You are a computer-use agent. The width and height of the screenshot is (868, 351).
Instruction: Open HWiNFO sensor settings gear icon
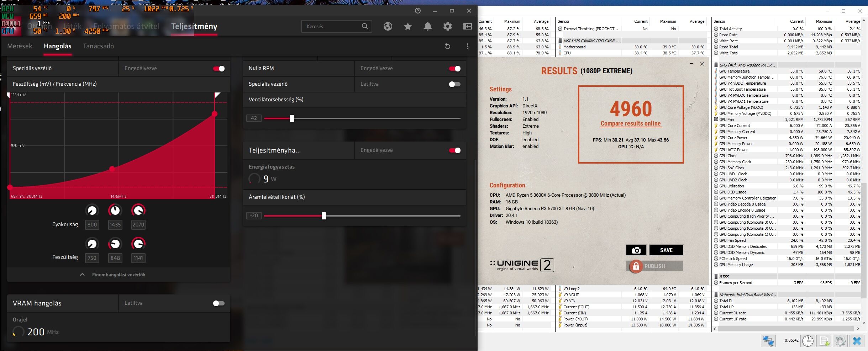[x=840, y=341]
